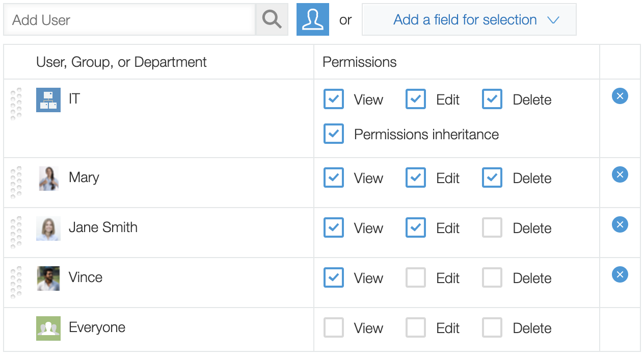Click the blue user silhouette icon

point(312,19)
